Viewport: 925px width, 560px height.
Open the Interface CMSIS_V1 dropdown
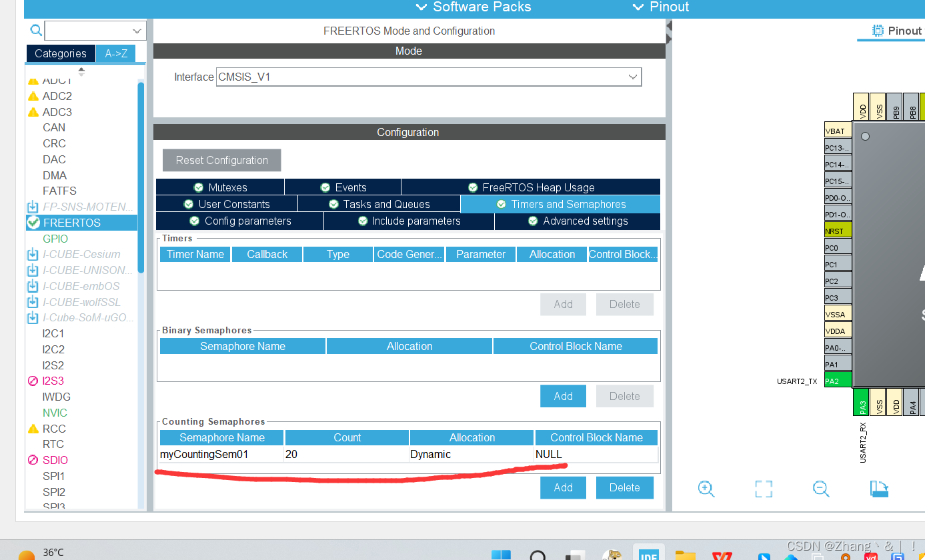(x=429, y=77)
